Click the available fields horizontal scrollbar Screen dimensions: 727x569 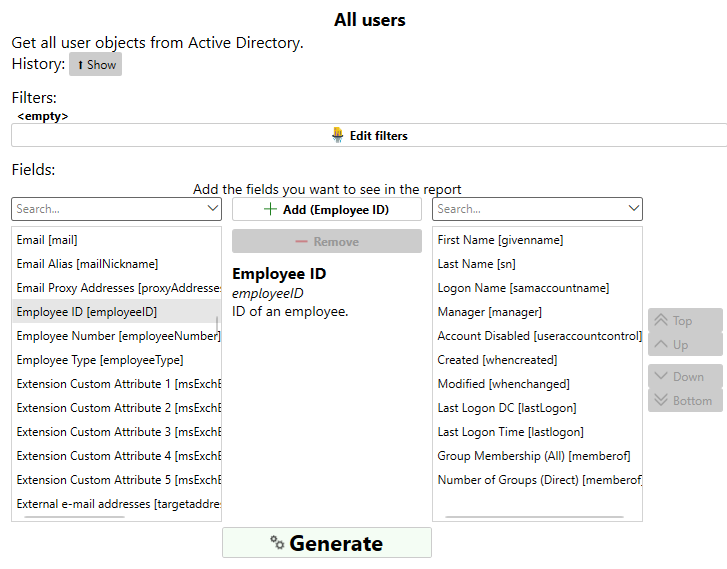[75, 517]
